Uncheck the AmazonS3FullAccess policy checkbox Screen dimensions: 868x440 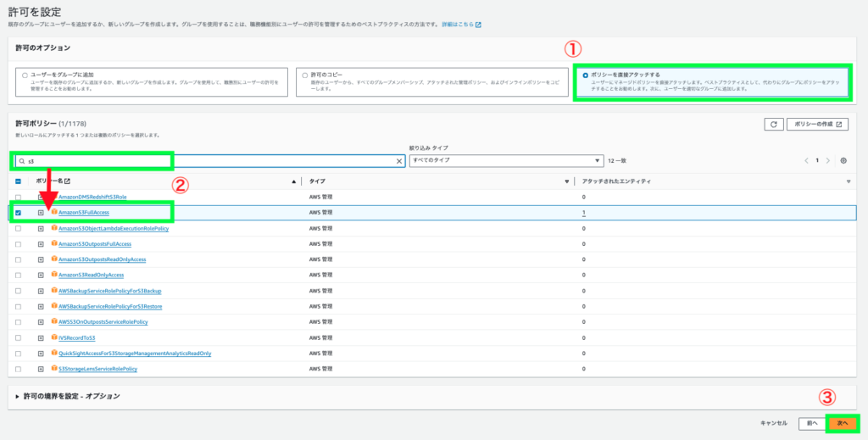click(18, 213)
